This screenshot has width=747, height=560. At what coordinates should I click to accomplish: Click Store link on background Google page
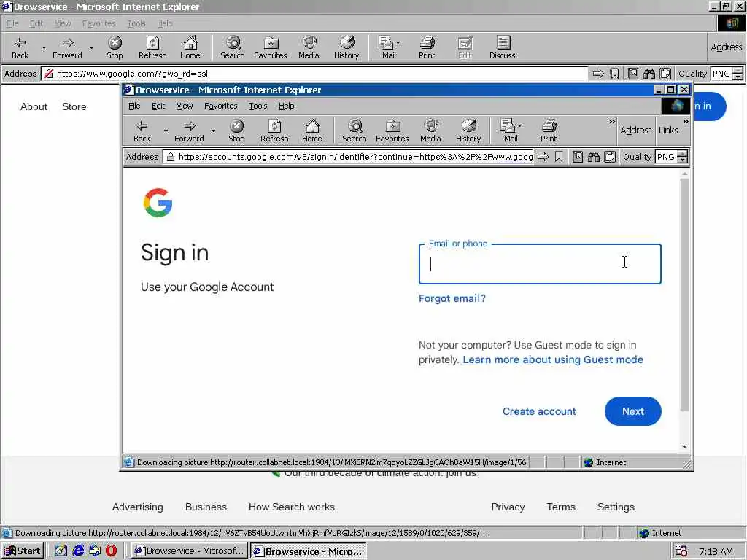(x=74, y=106)
